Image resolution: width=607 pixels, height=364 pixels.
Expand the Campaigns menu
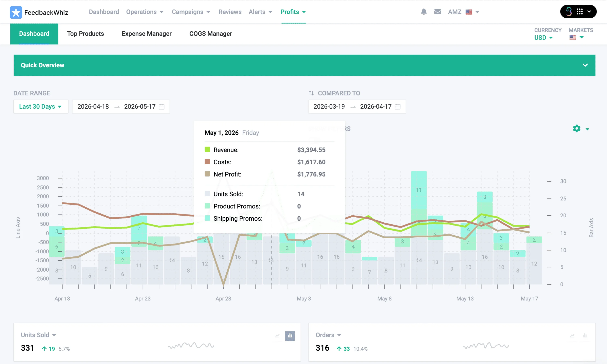coord(191,12)
